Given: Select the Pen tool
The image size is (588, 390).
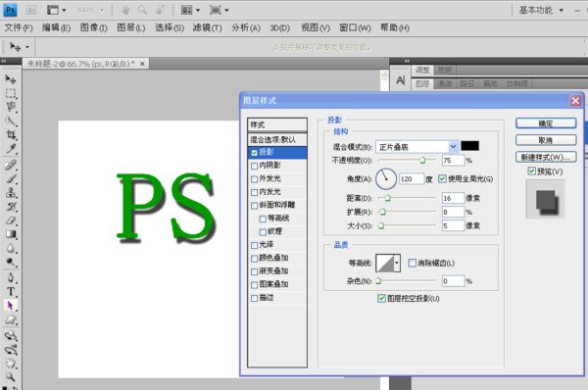Looking at the screenshot, I should [x=10, y=278].
